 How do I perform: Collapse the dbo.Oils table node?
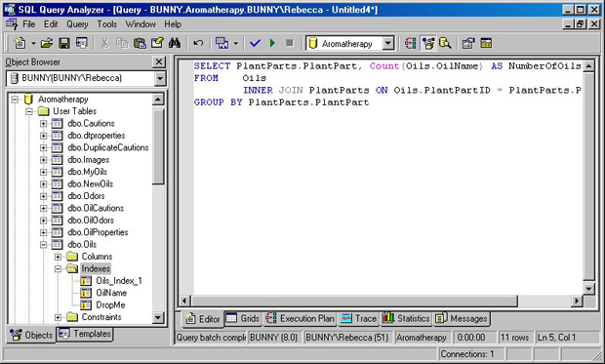(x=43, y=244)
